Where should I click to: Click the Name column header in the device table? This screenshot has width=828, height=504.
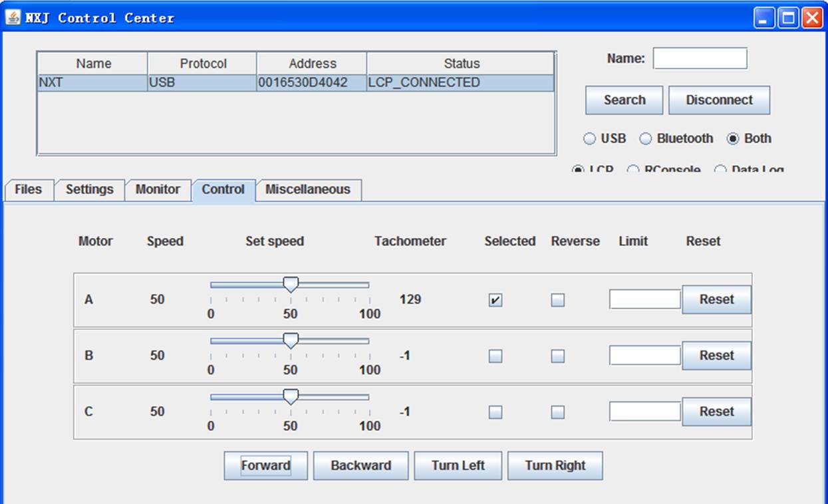pos(93,64)
